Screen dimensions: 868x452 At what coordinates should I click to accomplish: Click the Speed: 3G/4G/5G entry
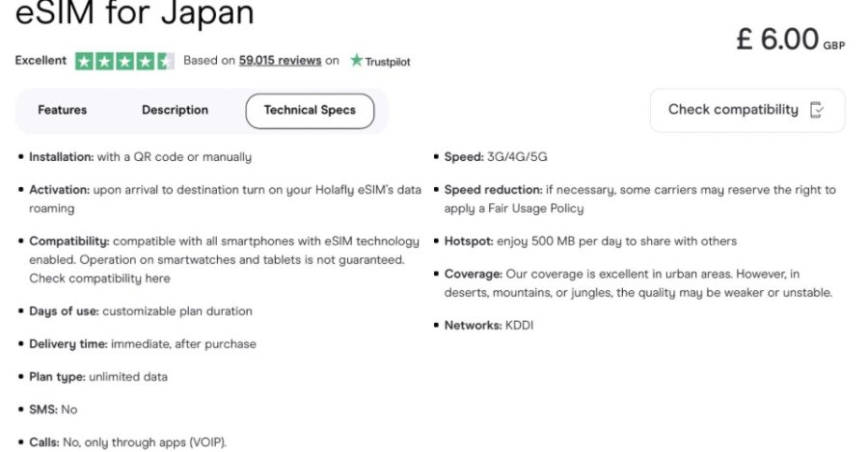coord(496,157)
